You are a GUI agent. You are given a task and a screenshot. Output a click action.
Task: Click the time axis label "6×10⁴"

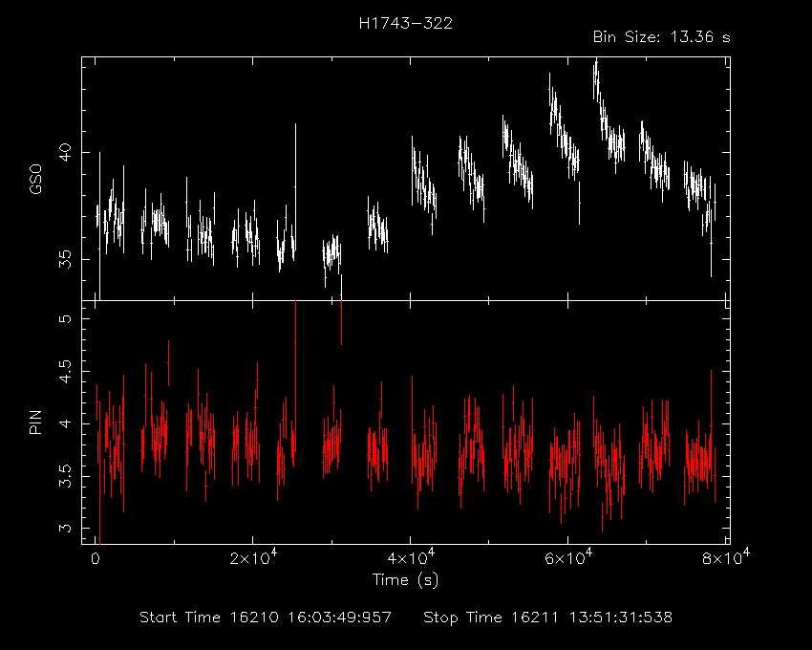[x=568, y=557]
